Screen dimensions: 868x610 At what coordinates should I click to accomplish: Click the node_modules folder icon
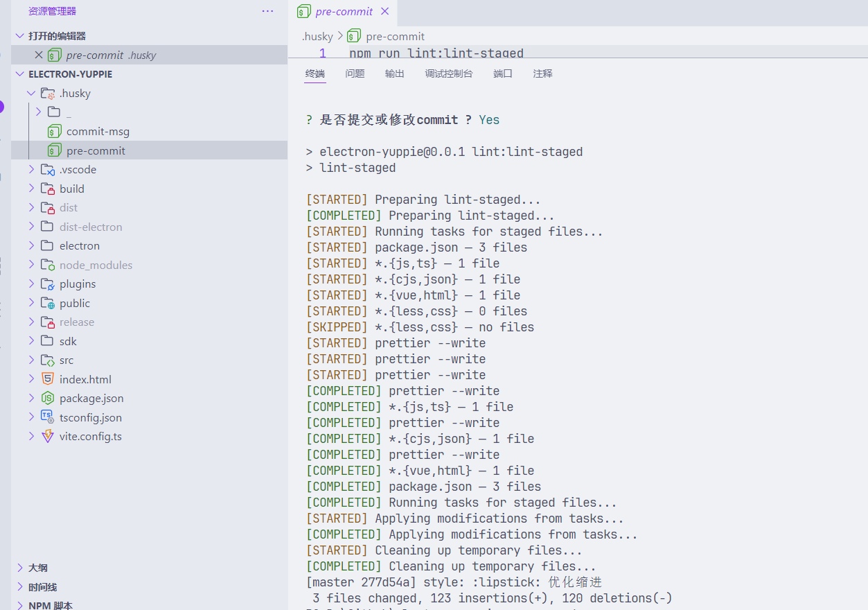(47, 265)
